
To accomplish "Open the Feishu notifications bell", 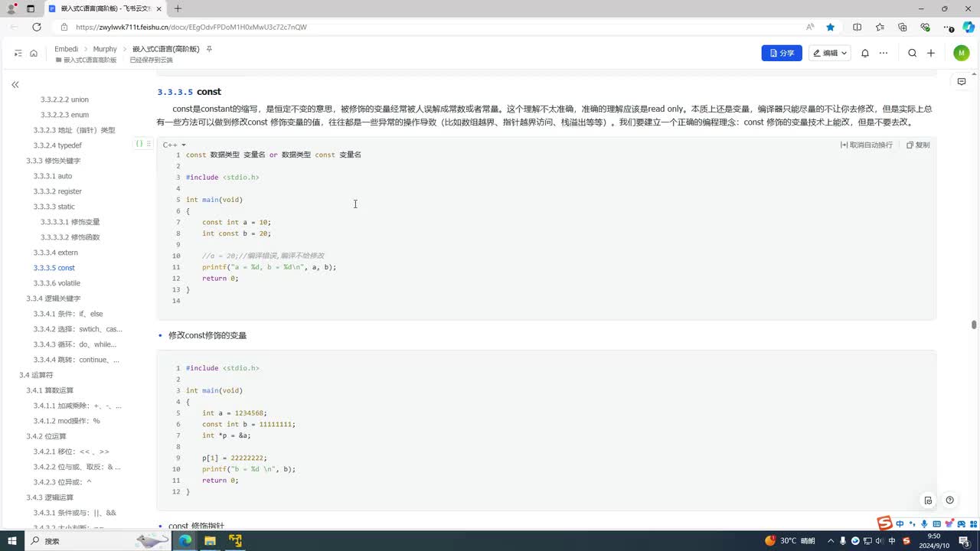I will (865, 53).
